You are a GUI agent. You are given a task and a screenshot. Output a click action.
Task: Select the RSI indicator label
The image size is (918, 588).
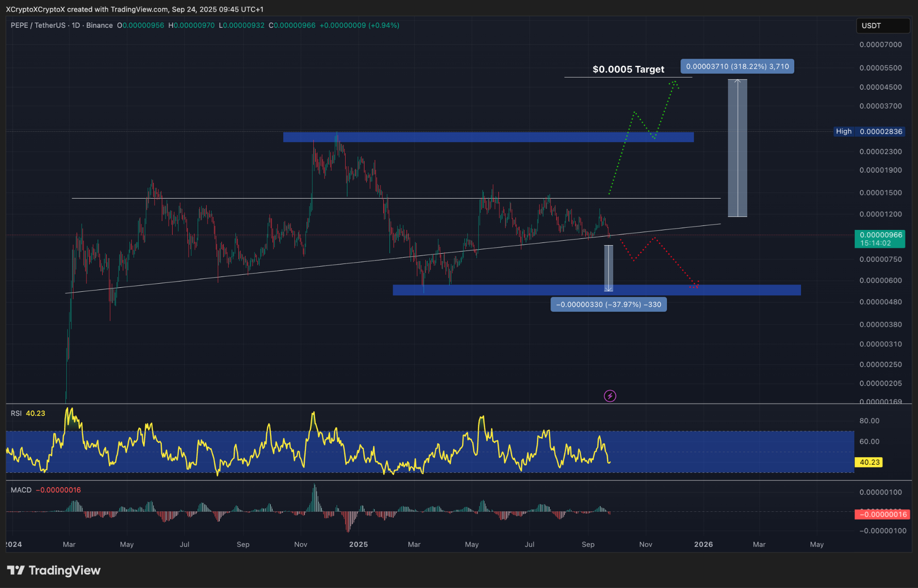click(16, 413)
